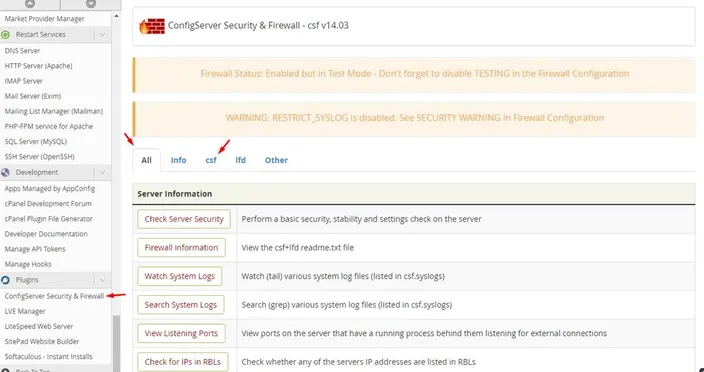The width and height of the screenshot is (704, 372).
Task: Open SitePad Website Builder link
Action: pos(42,341)
